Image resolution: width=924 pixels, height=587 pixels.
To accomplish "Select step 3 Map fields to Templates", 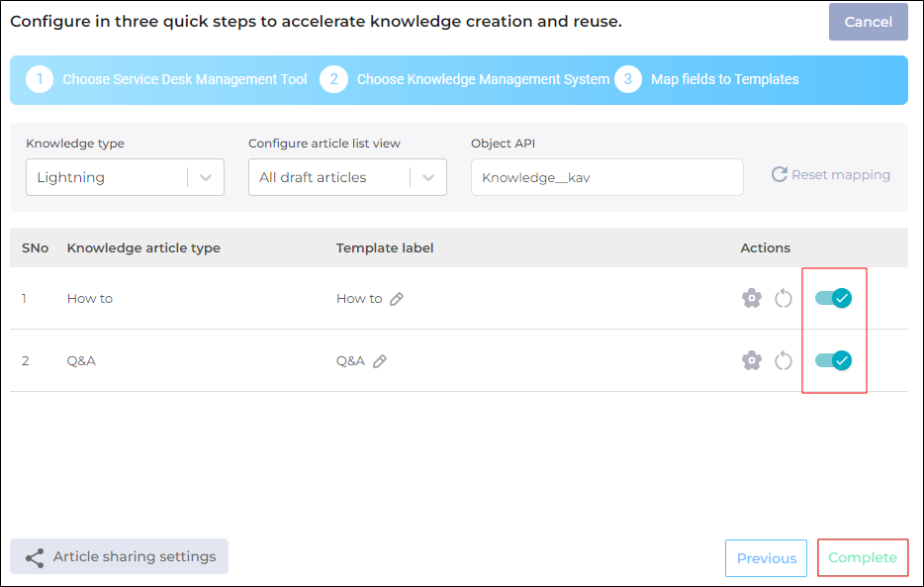I will coord(706,79).
